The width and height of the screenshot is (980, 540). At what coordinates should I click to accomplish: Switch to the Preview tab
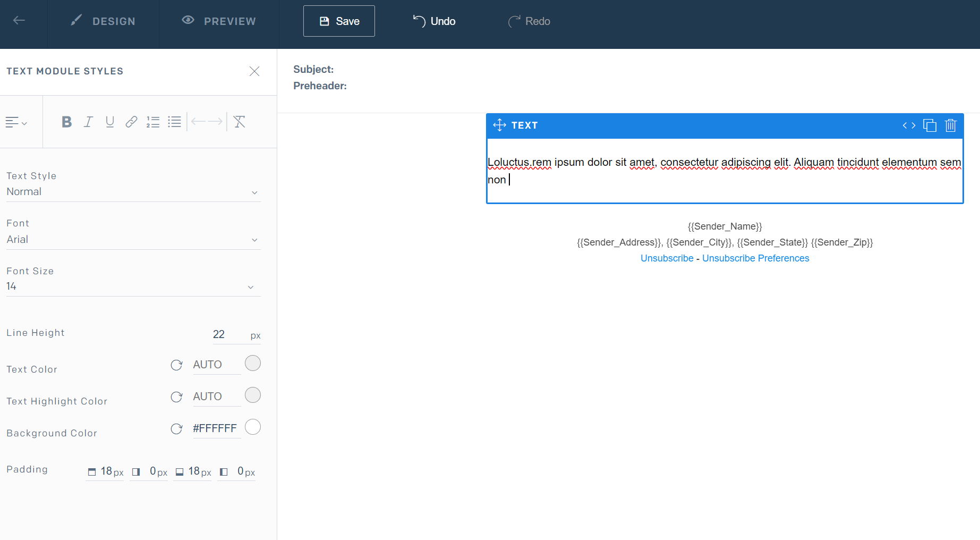point(218,21)
